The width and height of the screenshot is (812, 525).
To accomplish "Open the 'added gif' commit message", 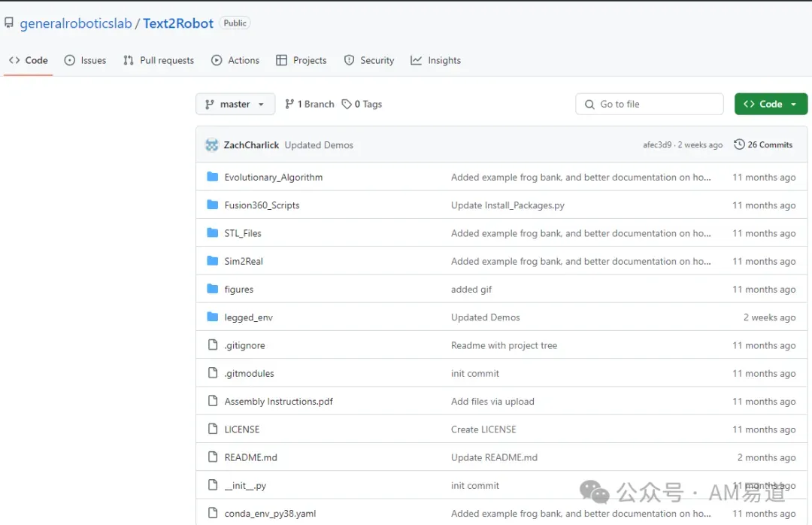I will (471, 289).
